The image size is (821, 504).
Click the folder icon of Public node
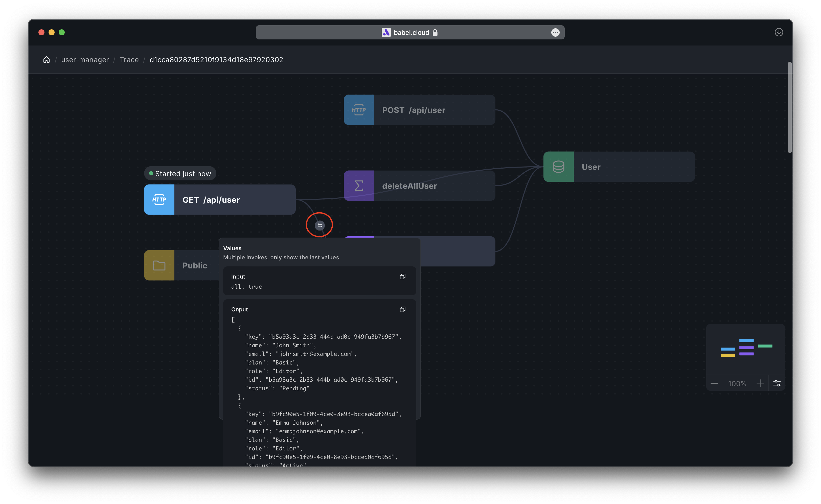(x=159, y=265)
